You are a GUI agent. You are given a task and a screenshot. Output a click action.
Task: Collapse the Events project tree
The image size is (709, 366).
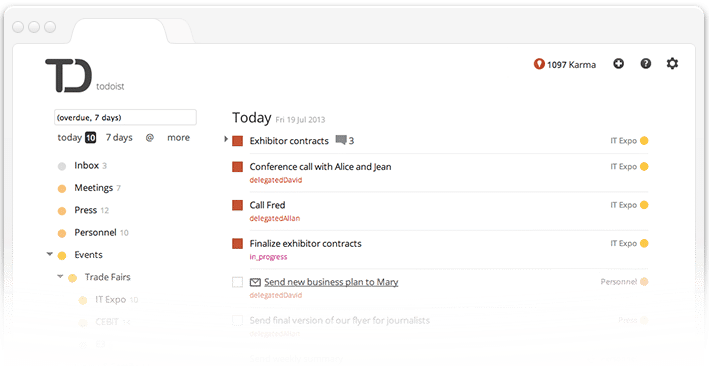[50, 254]
